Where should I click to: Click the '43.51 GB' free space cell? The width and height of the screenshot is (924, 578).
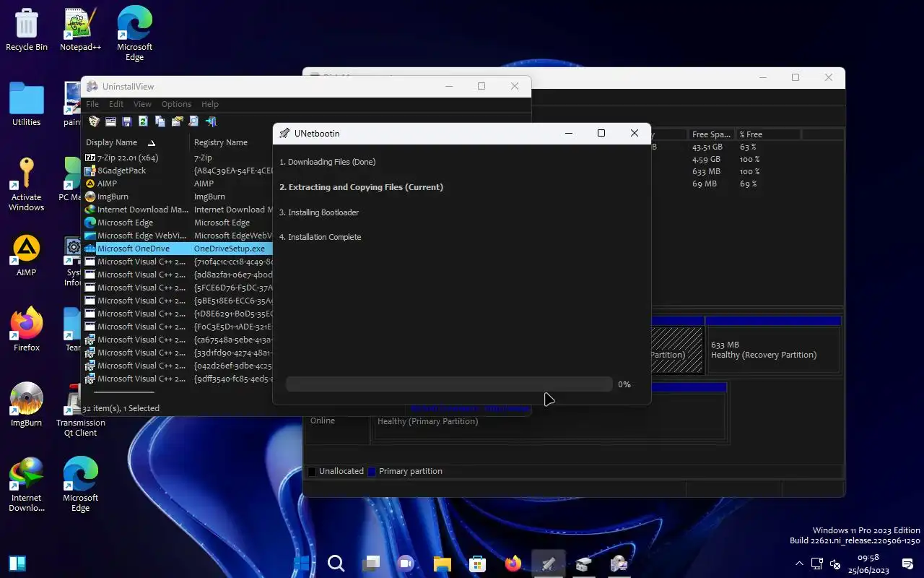[707, 147]
